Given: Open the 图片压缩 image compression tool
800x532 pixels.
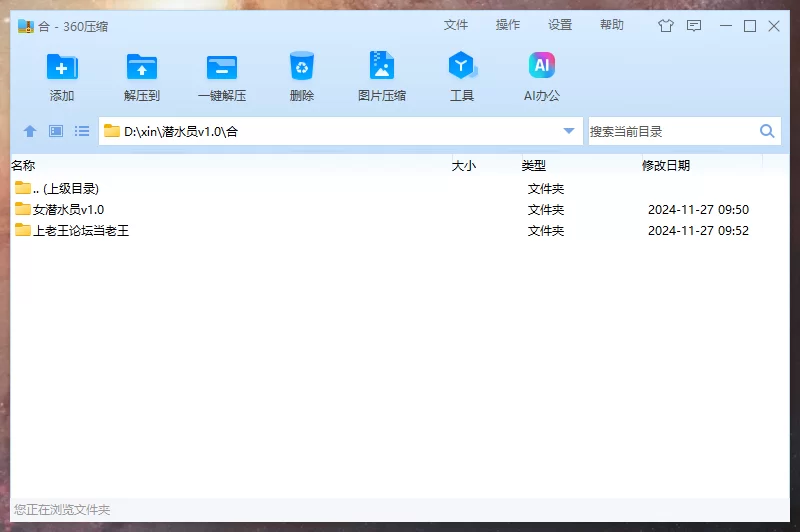Looking at the screenshot, I should [x=382, y=68].
